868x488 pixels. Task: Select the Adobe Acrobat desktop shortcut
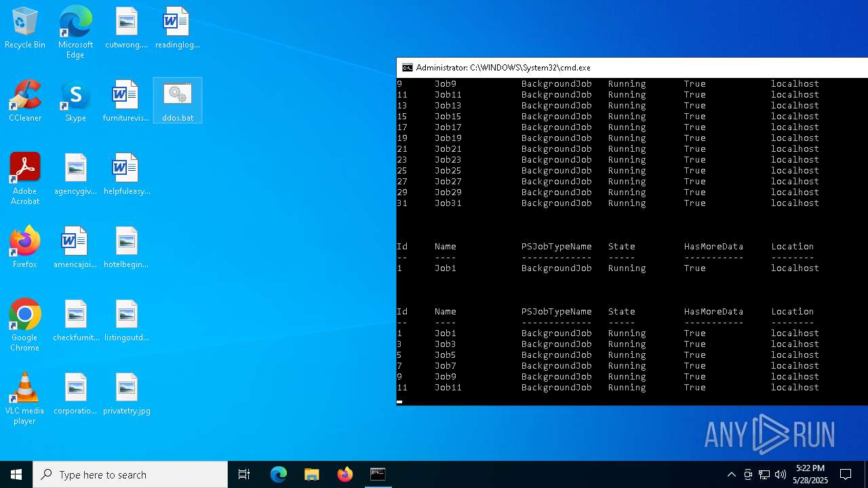click(25, 178)
